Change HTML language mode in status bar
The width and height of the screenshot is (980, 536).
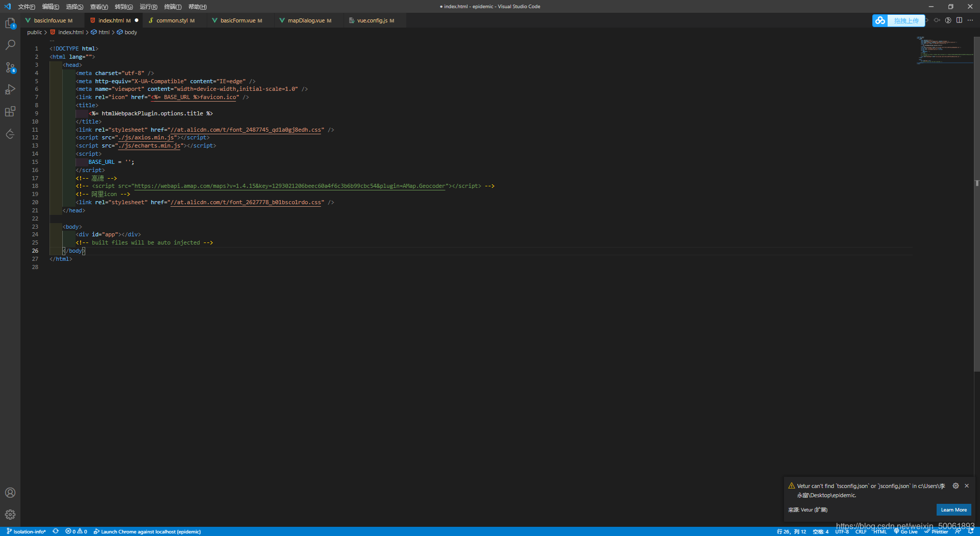[x=880, y=531]
